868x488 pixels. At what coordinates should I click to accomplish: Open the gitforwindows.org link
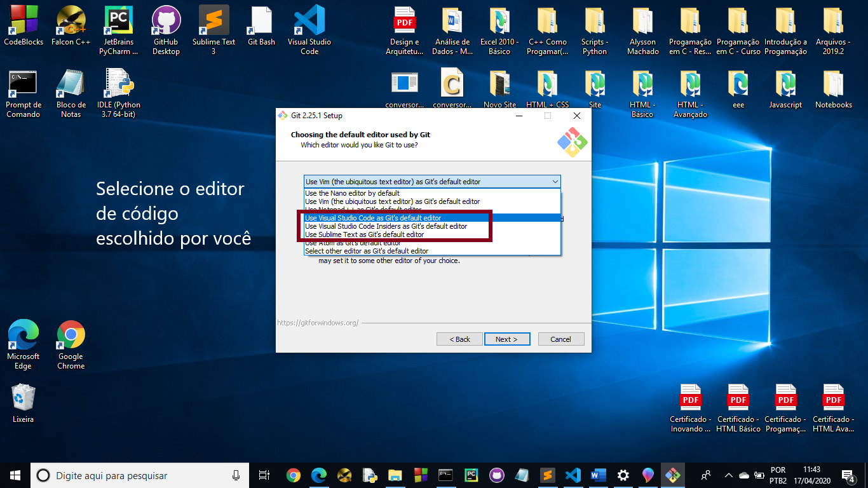(x=318, y=323)
